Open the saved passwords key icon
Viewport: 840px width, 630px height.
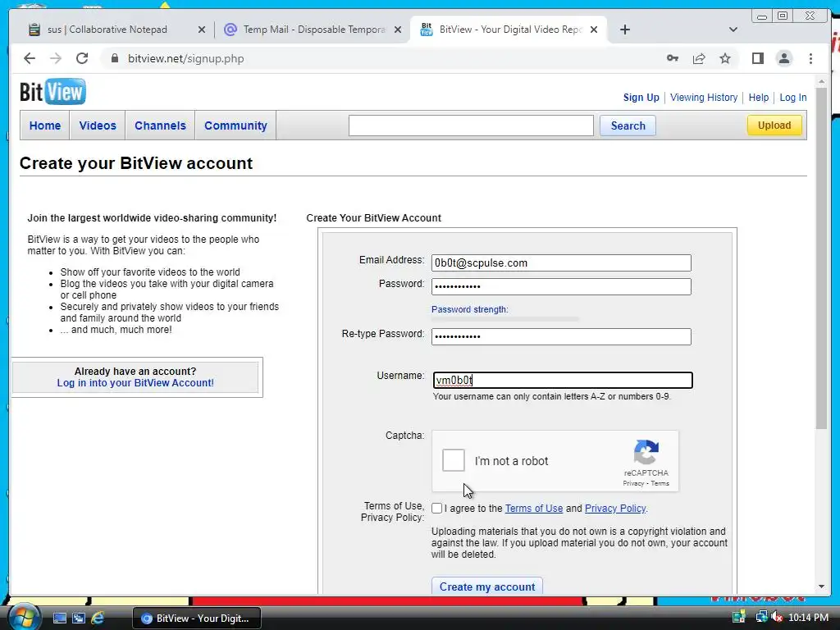tap(673, 58)
